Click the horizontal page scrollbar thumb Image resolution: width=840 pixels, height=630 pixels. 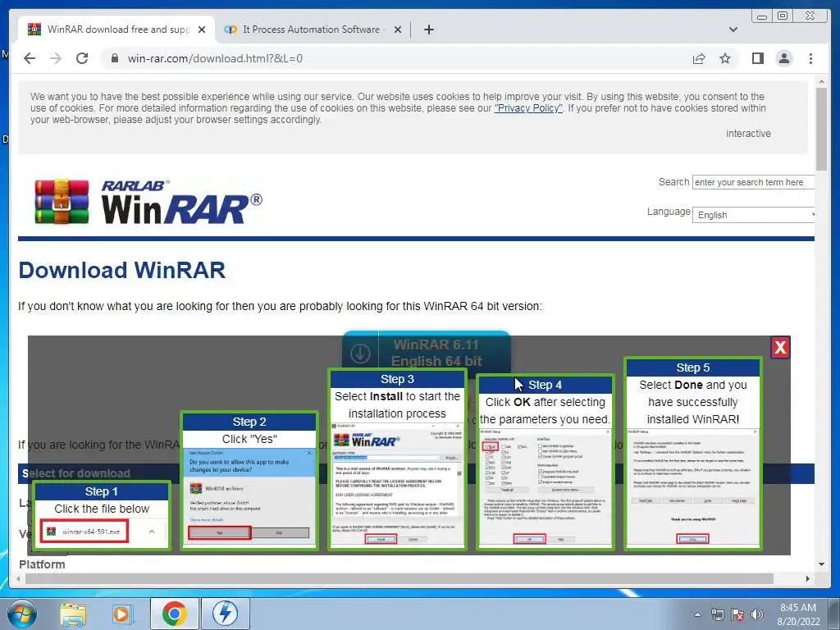point(399,578)
